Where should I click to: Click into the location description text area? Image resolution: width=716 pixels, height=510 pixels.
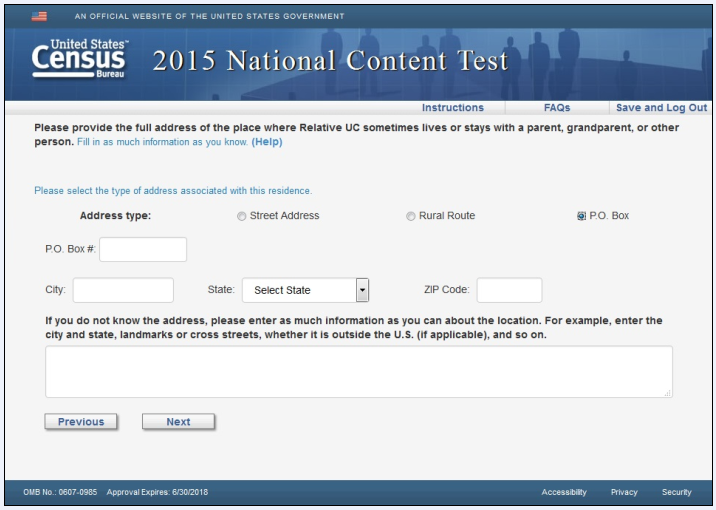(x=358, y=372)
